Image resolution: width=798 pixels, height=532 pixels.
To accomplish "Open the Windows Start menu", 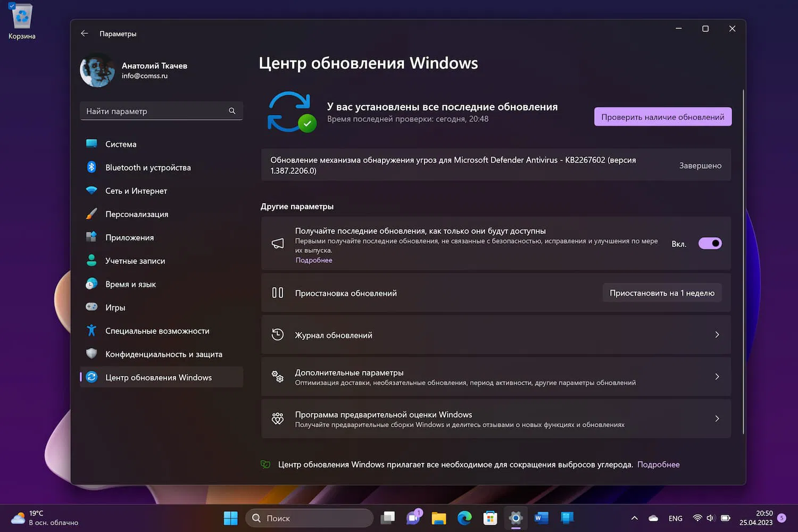I will pyautogui.click(x=231, y=518).
